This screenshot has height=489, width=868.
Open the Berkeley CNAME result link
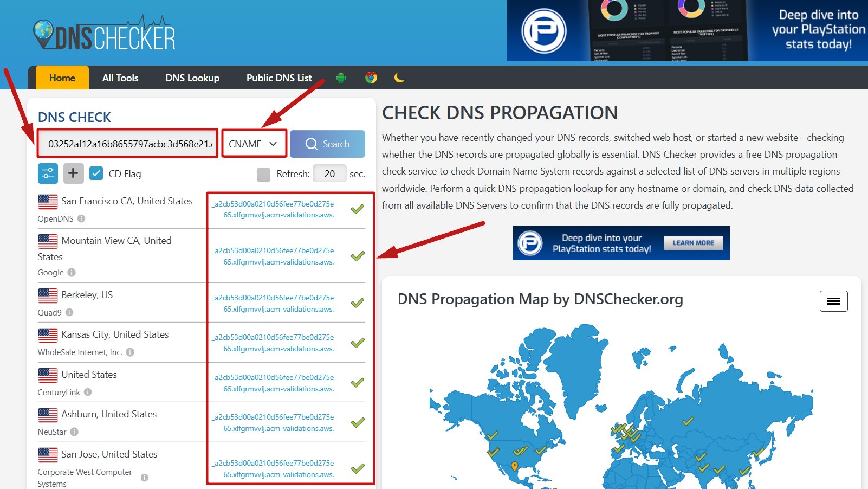[274, 303]
